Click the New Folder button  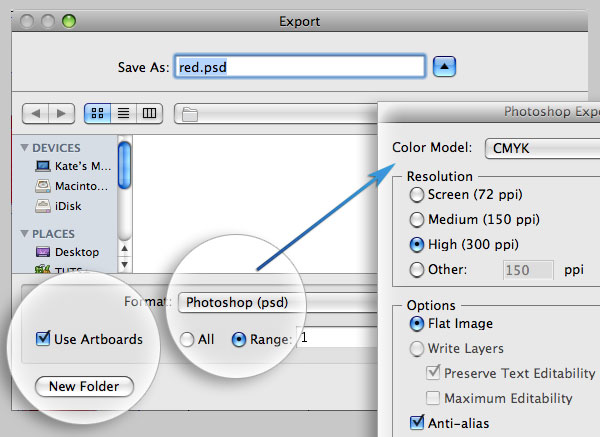[84, 386]
